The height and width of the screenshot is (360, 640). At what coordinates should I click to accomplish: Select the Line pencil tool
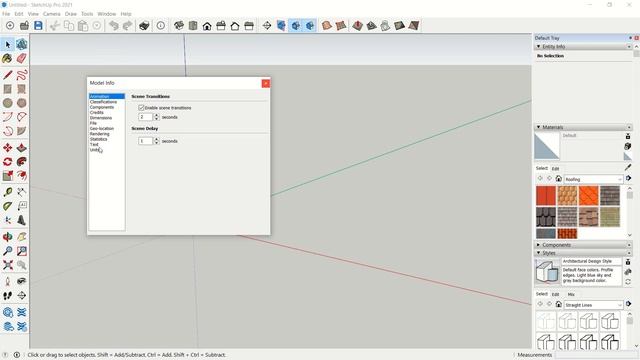pyautogui.click(x=7, y=75)
